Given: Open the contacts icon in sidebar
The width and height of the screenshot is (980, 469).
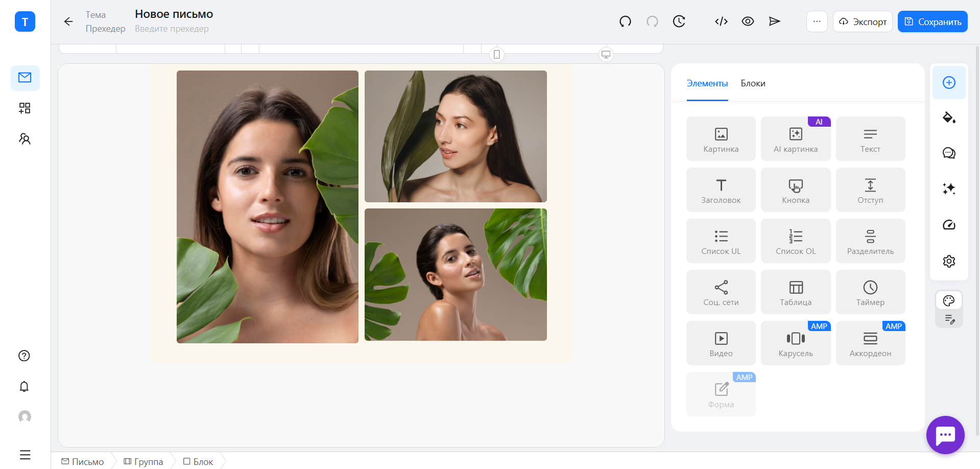Looking at the screenshot, I should [25, 139].
